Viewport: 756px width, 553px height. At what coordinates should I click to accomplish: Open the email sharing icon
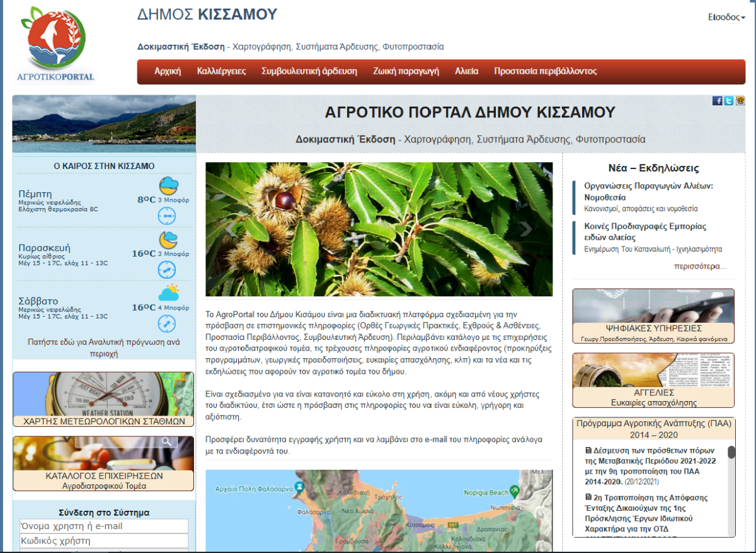pyautogui.click(x=740, y=100)
